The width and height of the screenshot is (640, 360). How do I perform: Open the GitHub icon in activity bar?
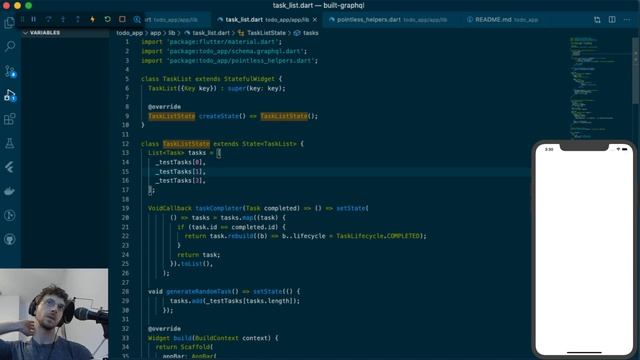click(x=9, y=239)
